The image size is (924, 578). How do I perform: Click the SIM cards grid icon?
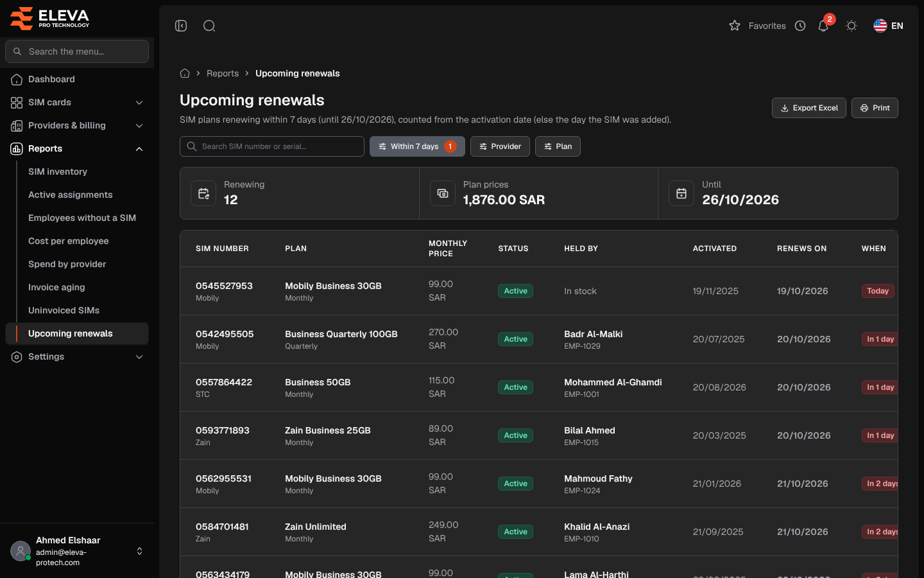[x=17, y=102]
